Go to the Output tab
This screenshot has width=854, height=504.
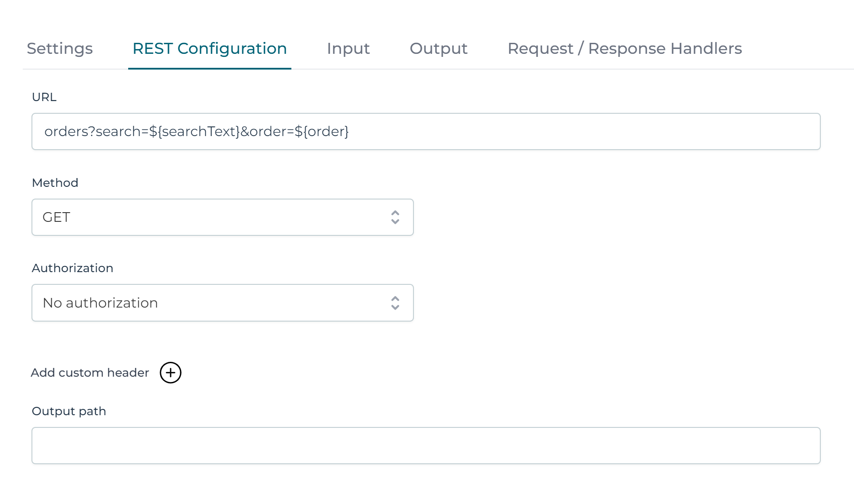pos(438,49)
